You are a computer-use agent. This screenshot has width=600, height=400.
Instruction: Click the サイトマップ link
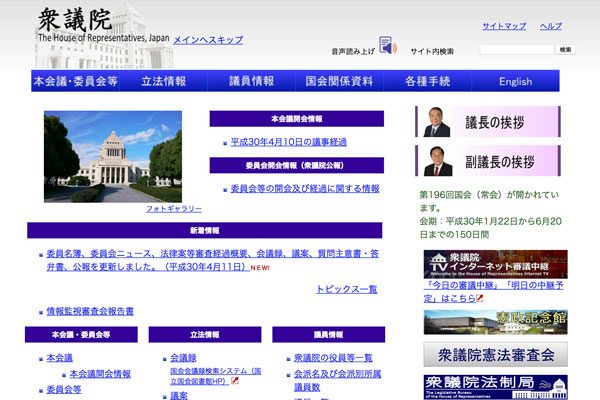click(x=504, y=26)
